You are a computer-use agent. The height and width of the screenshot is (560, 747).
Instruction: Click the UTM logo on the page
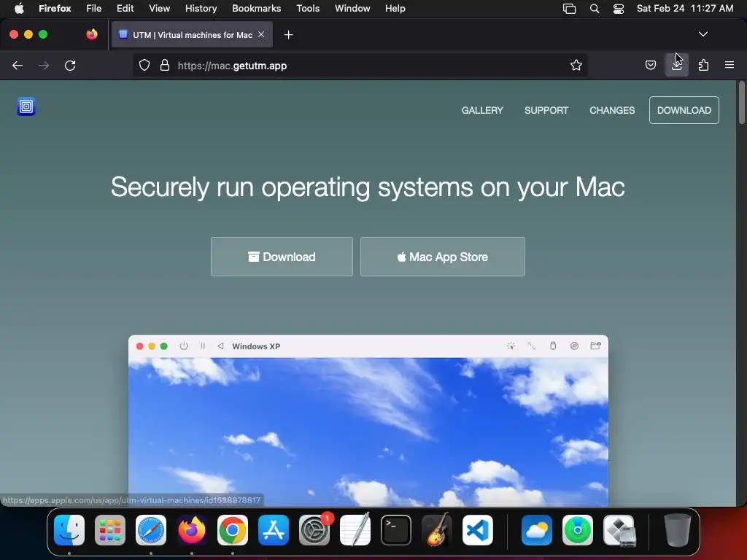26,106
